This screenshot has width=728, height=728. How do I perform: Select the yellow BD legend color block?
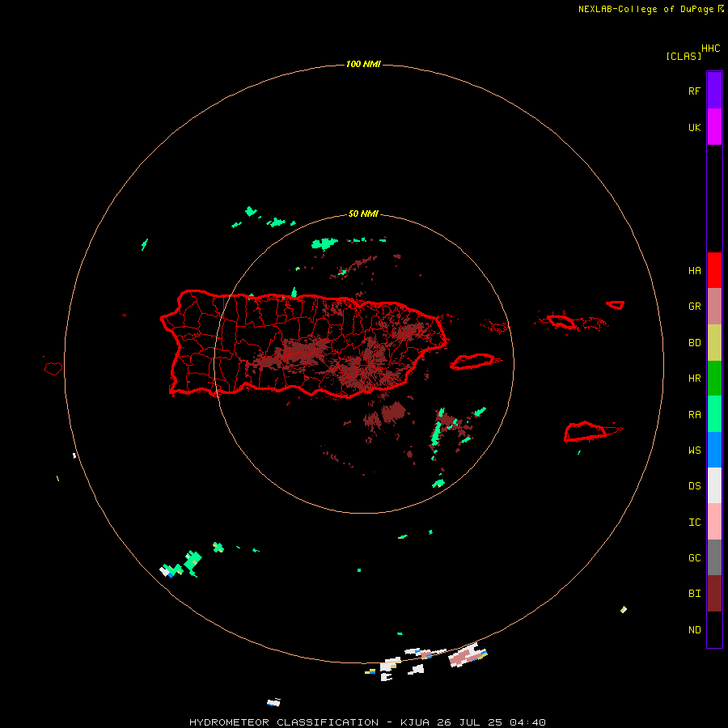(714, 343)
